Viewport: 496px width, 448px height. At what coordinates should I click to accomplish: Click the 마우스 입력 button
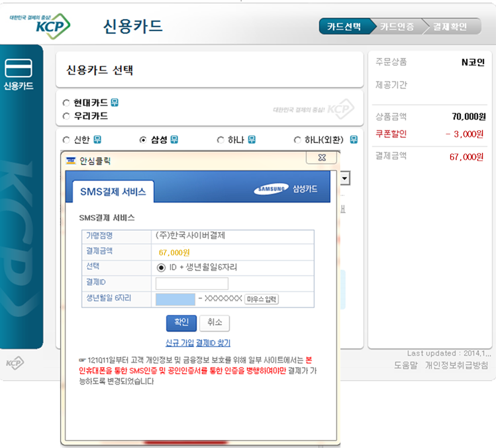pyautogui.click(x=262, y=300)
